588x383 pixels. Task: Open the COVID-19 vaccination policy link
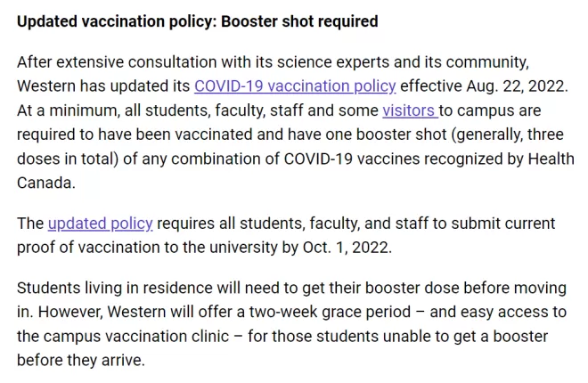pos(295,86)
